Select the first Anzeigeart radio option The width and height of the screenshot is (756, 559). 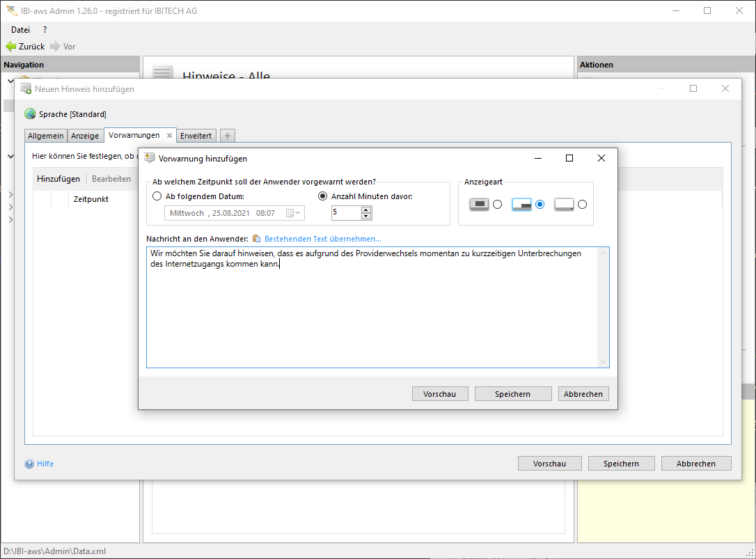(x=497, y=205)
